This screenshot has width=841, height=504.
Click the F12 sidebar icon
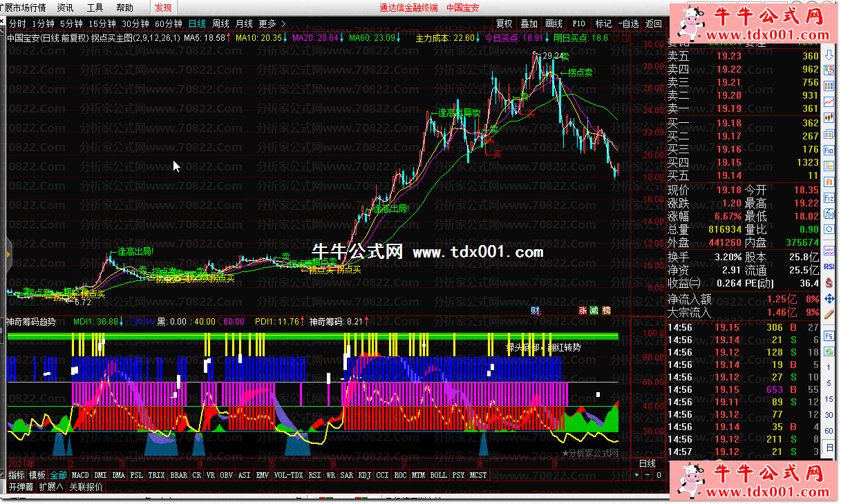(x=829, y=197)
